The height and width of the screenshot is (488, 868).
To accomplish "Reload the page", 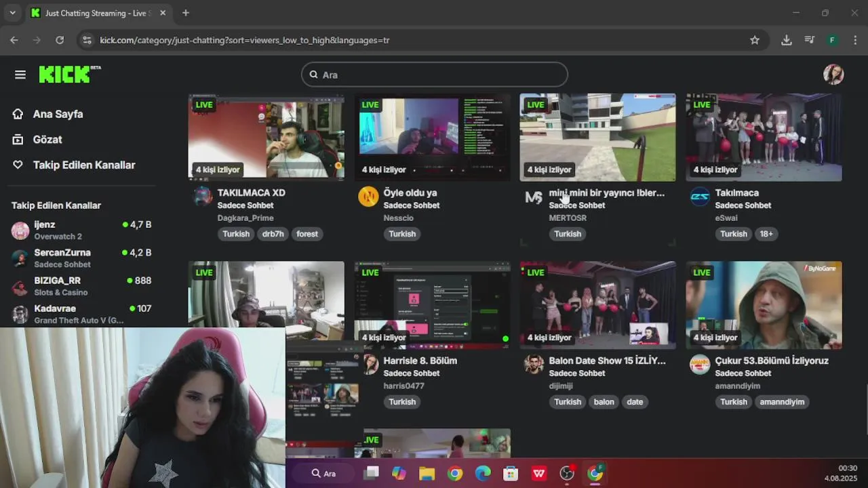I will click(x=60, y=40).
